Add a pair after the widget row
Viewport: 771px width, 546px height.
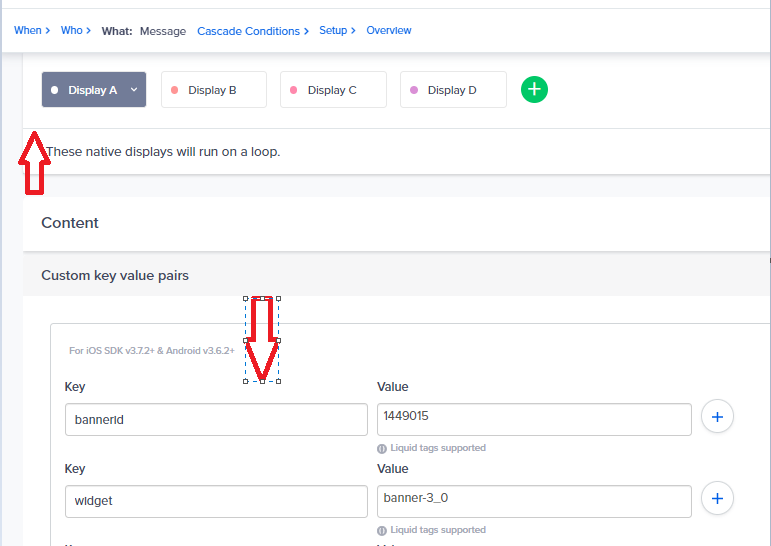(x=717, y=498)
